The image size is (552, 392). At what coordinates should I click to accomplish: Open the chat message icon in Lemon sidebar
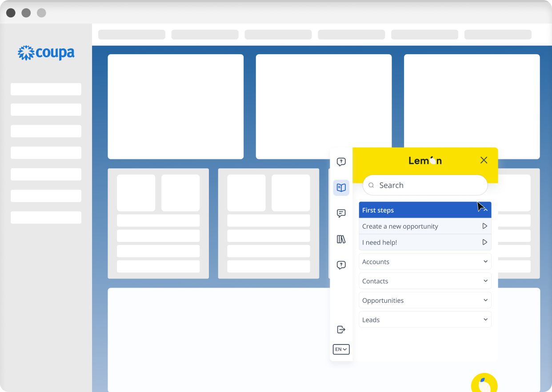[341, 214]
